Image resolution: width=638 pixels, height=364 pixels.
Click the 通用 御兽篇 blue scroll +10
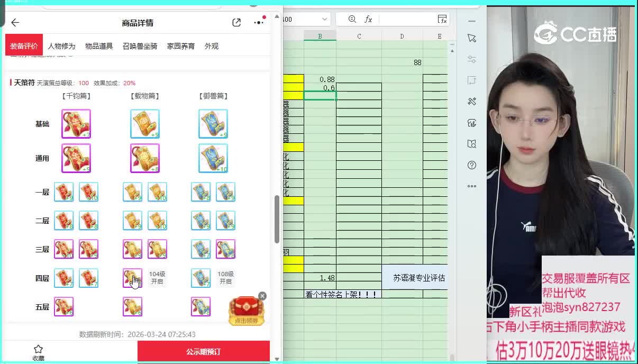[213, 158]
